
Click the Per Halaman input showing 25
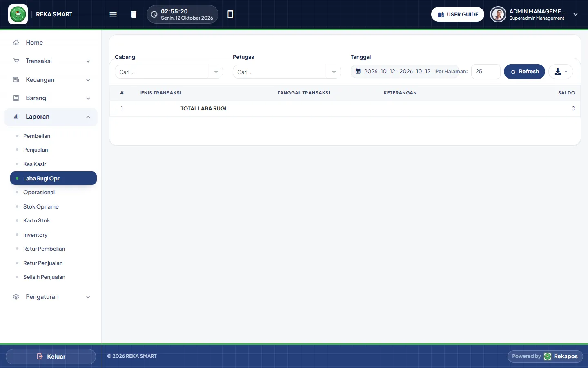pos(486,72)
